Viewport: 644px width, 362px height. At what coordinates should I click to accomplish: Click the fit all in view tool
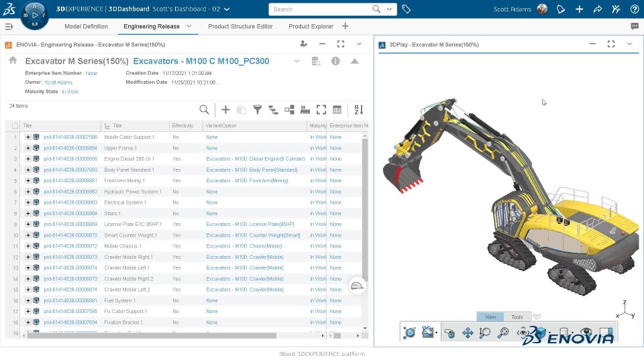(503, 333)
